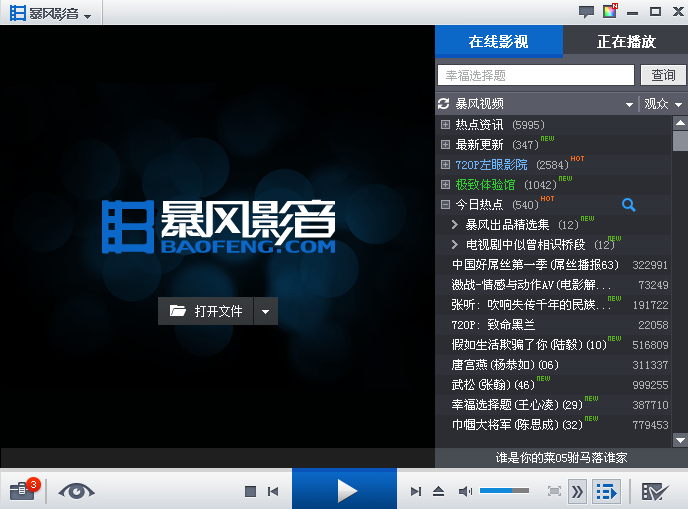The height and width of the screenshot is (509, 688).
Task: Select 激战-情感与动作AV entry
Action: click(554, 285)
